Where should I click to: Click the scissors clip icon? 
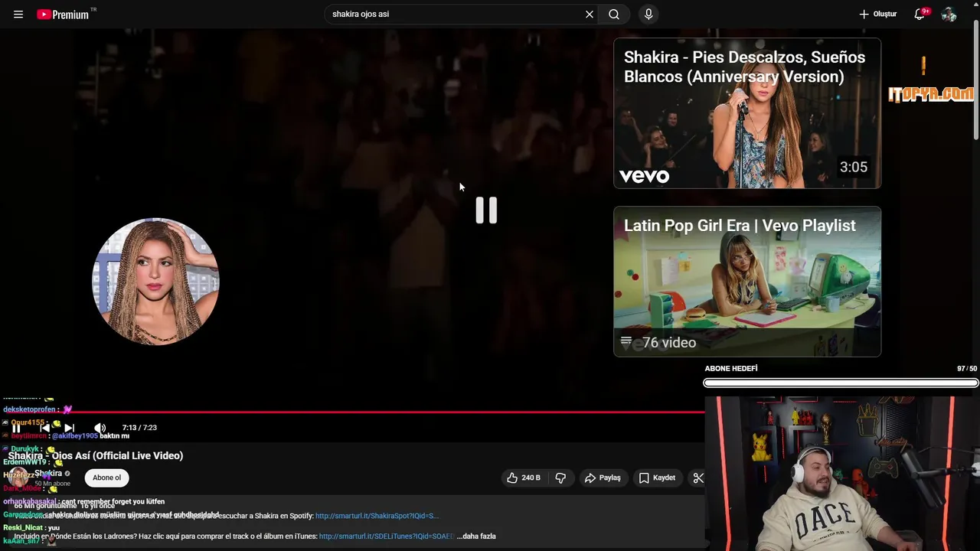point(697,478)
